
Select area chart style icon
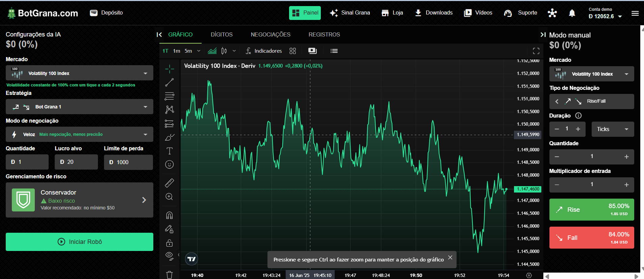click(x=212, y=51)
